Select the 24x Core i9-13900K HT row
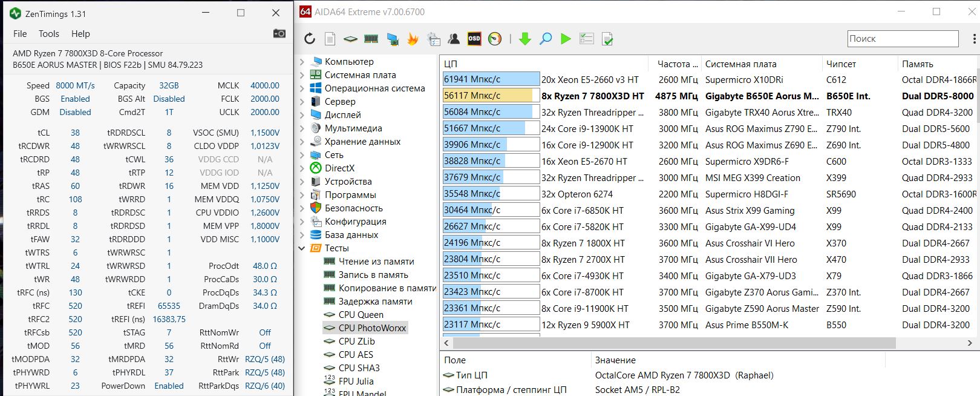980x396 pixels. [710, 128]
